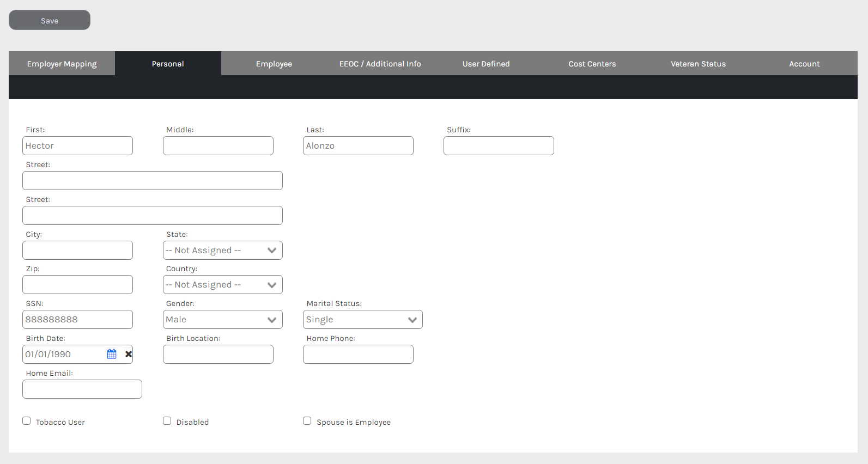The width and height of the screenshot is (868, 464).
Task: Open the Gender dropdown showing Male
Action: click(x=222, y=319)
